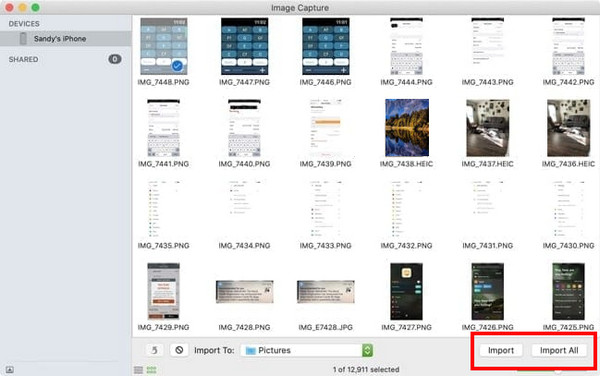Click the IMG_7433.PNG file name

point(326,246)
